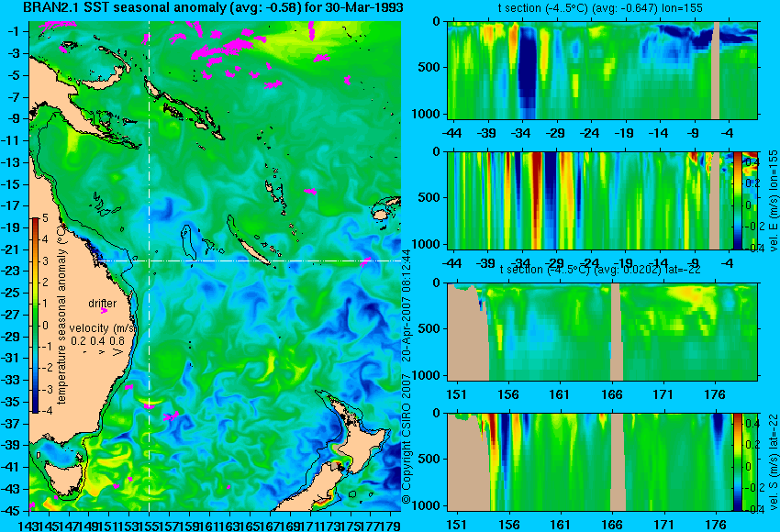This screenshot has width=780, height=532.
Task: Click the SST seasonal anomaly map title
Action: pyautogui.click(x=214, y=8)
